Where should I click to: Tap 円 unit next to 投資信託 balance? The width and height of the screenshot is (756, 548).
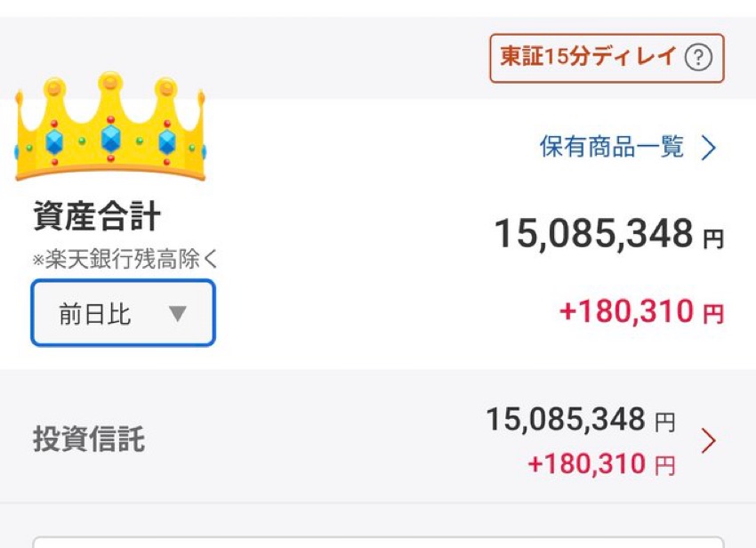click(665, 423)
